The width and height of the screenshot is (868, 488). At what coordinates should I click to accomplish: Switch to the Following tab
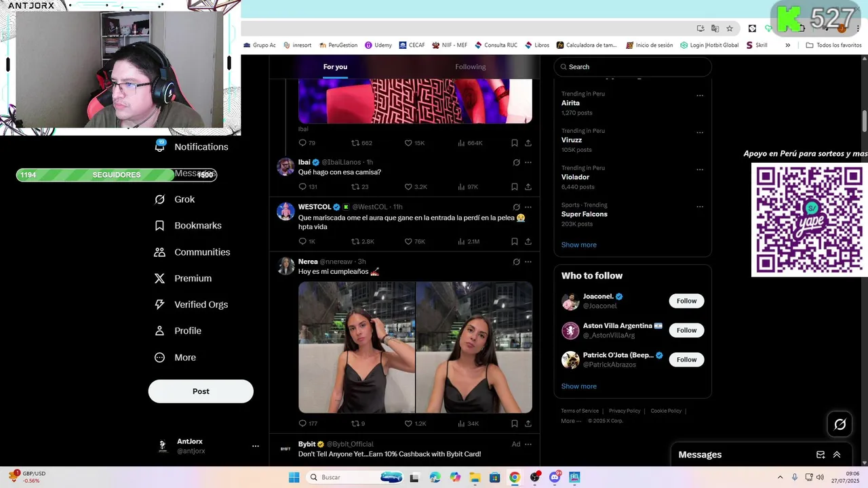coord(471,66)
